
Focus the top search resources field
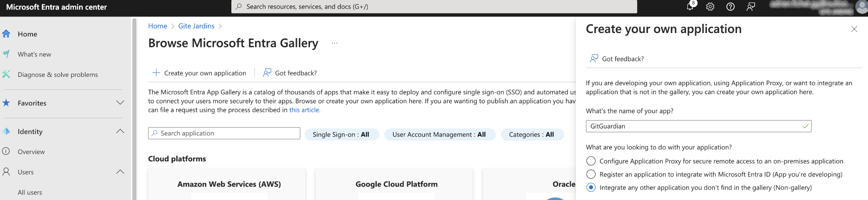click(434, 7)
